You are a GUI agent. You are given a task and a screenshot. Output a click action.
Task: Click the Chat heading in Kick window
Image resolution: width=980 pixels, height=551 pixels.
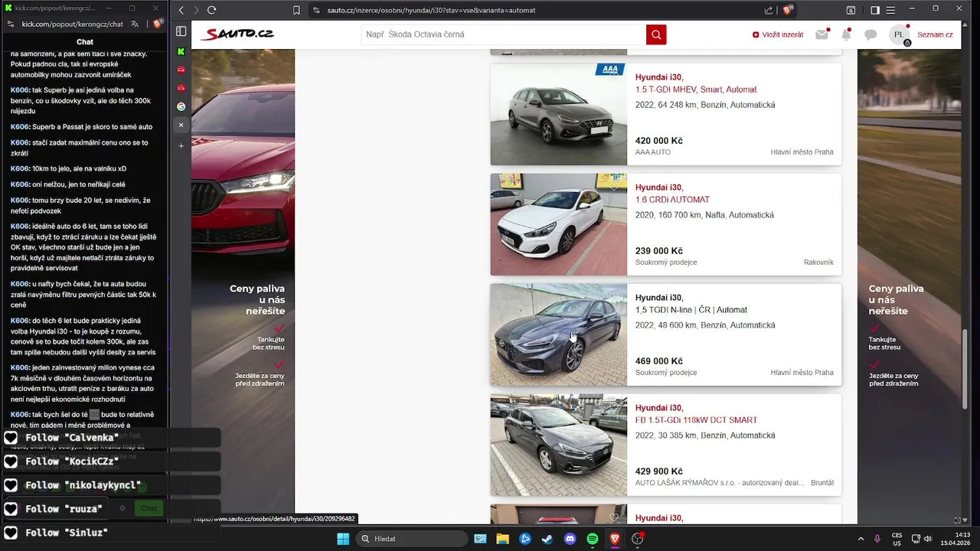(x=85, y=42)
